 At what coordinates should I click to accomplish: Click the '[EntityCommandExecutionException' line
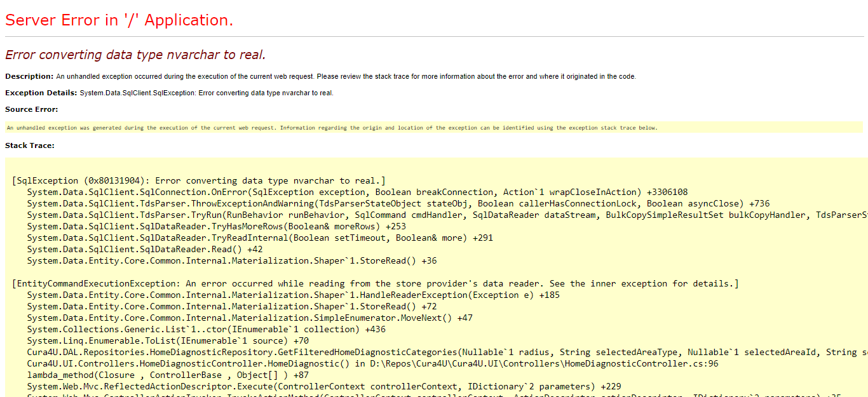(375, 283)
